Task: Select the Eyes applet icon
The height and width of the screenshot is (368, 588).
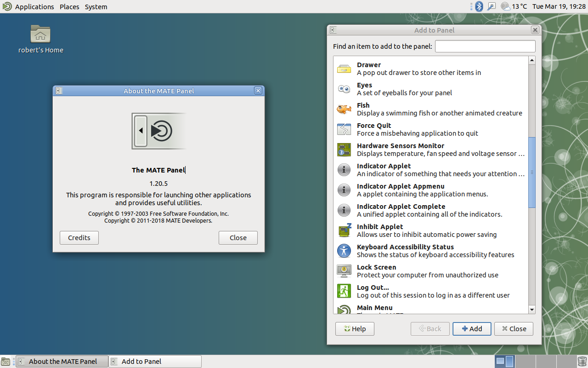Action: (344, 89)
